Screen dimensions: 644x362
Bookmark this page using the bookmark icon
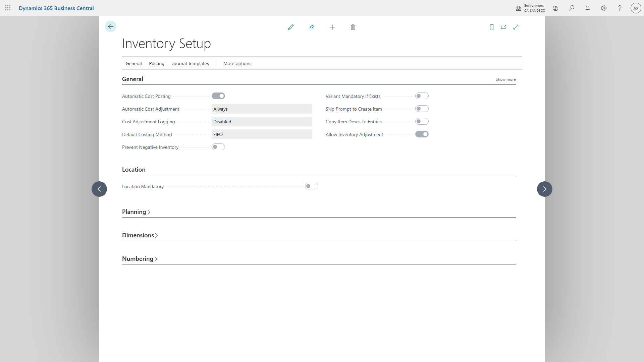coord(491,27)
